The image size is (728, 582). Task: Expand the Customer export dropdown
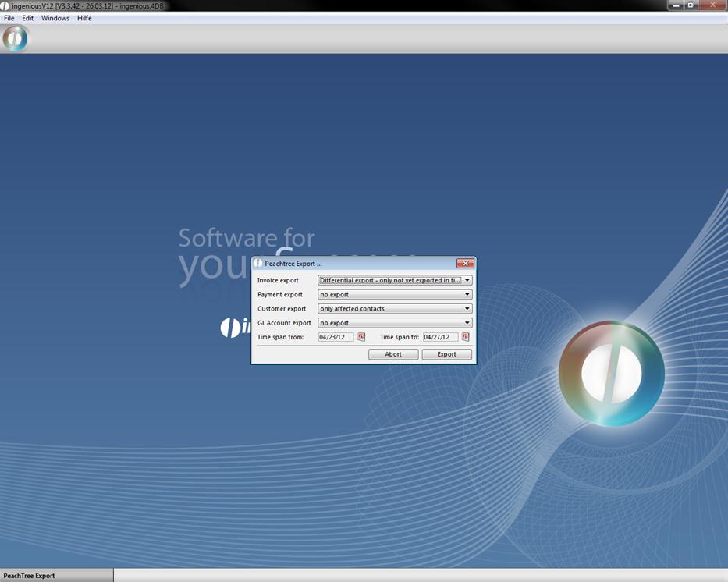click(467, 308)
